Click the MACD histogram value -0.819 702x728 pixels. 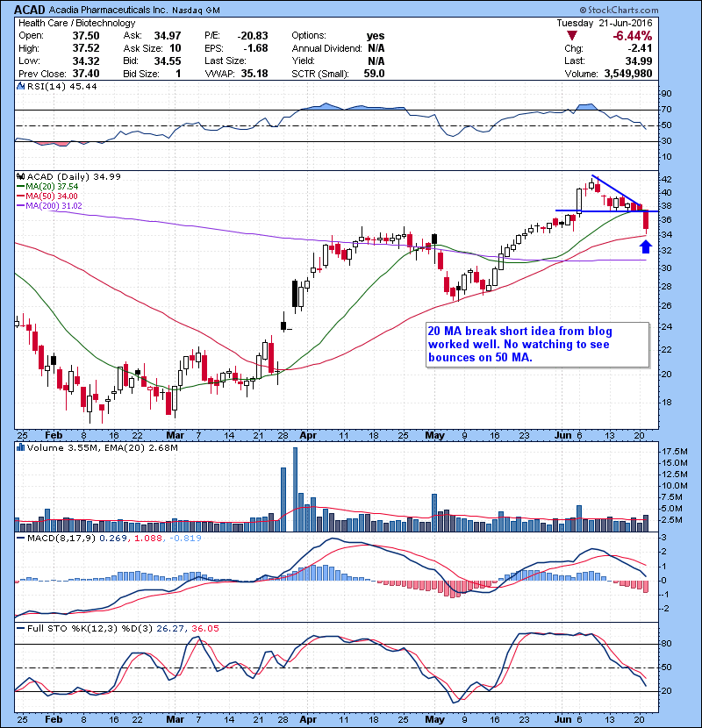pos(185,539)
